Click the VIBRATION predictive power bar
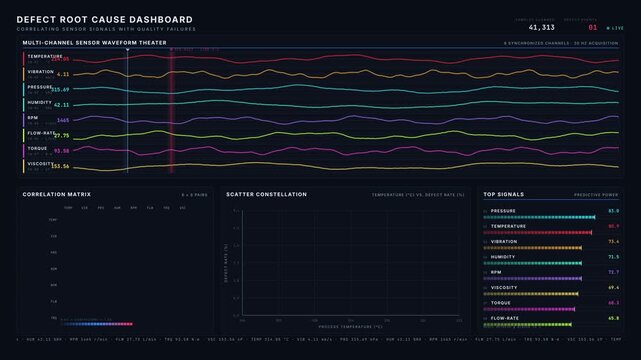 pyautogui.click(x=533, y=248)
